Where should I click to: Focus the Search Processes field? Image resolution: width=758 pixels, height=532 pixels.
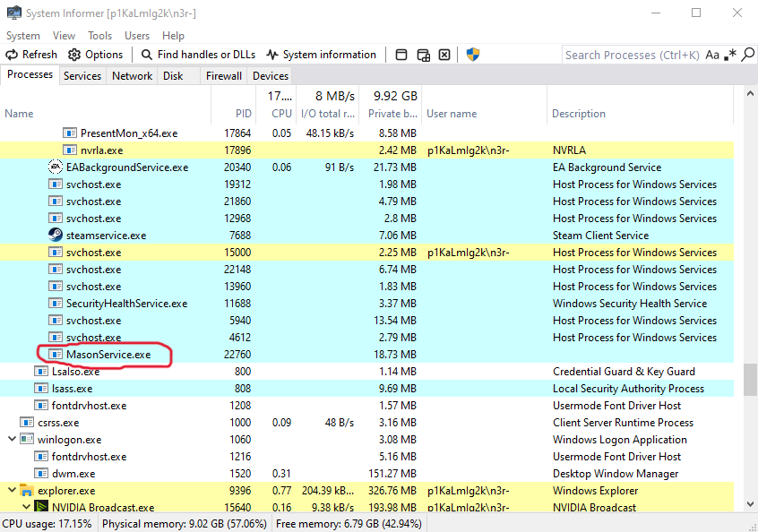(x=633, y=56)
